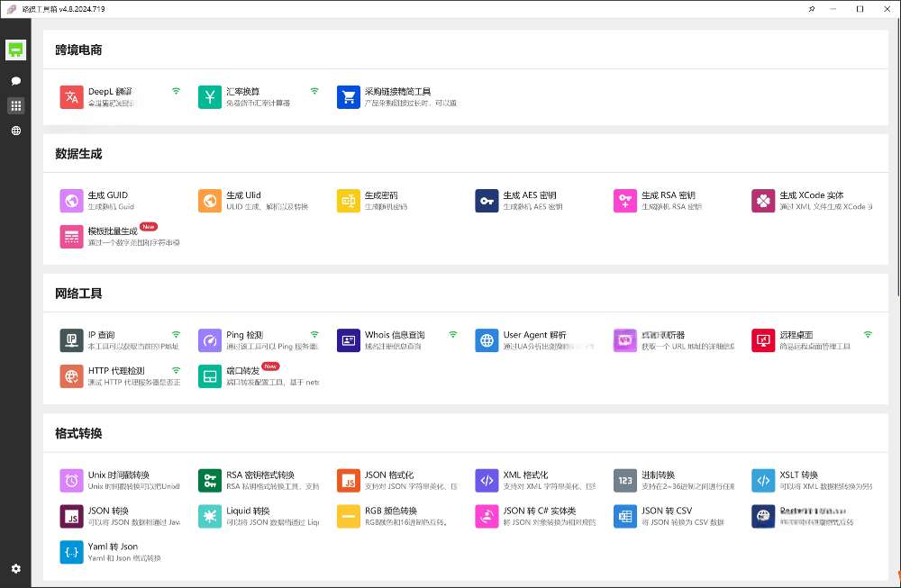The width and height of the screenshot is (901, 588).
Task: Click the chat bubble icon in sidebar
Action: click(15, 81)
